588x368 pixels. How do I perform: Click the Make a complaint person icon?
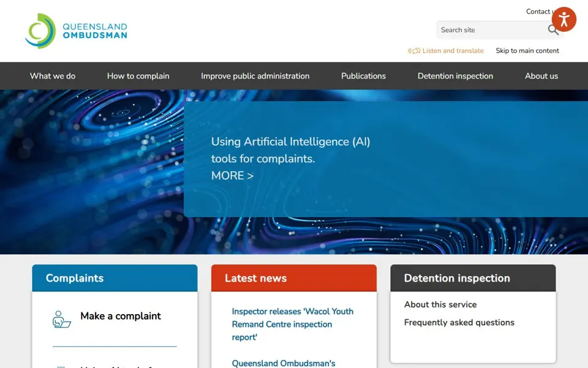pos(61,319)
